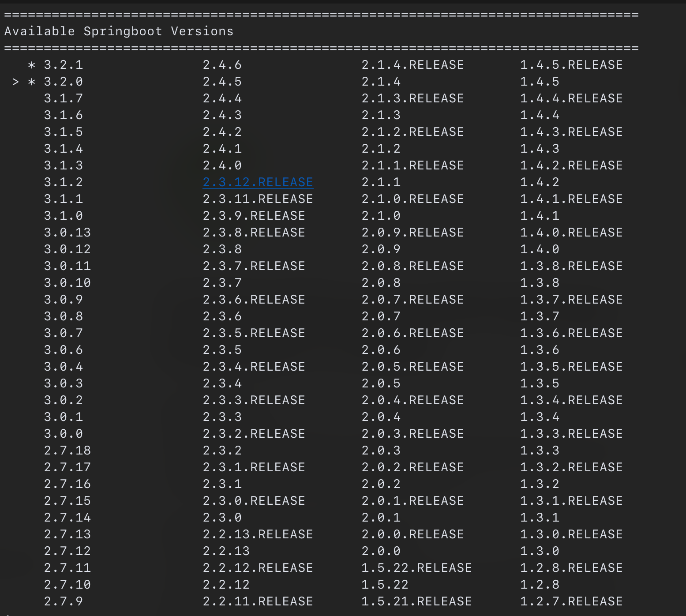Image resolution: width=686 pixels, height=616 pixels.
Task: Pick version 2.2.11.RELEASE
Action: tap(258, 601)
